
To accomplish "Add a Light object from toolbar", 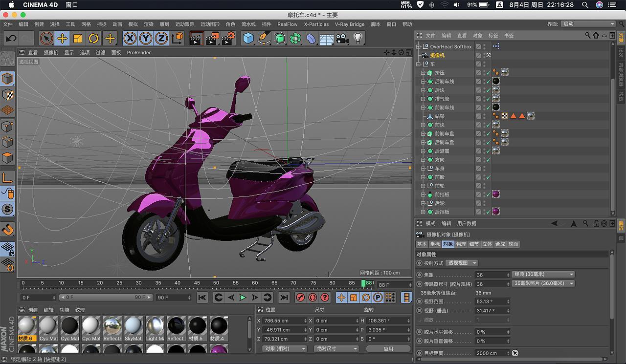I will tap(358, 38).
